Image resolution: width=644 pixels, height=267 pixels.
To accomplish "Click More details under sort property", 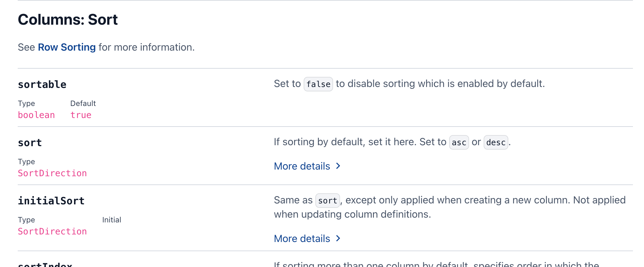I will [302, 166].
